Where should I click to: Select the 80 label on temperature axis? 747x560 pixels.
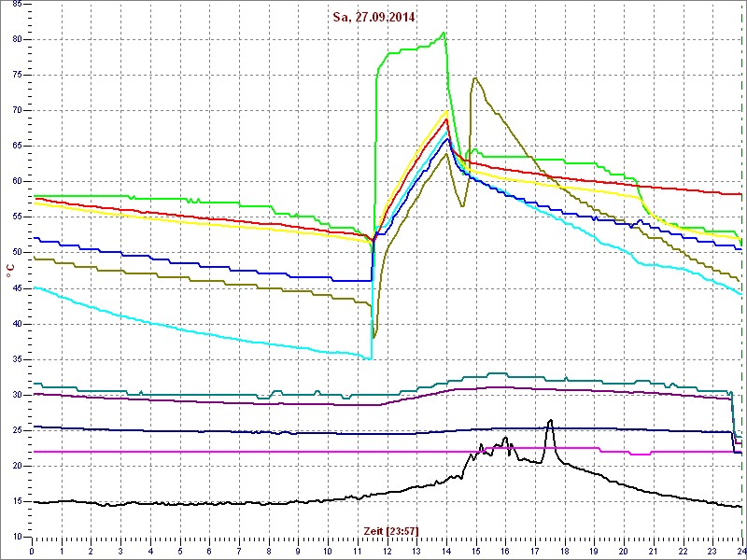pos(16,39)
